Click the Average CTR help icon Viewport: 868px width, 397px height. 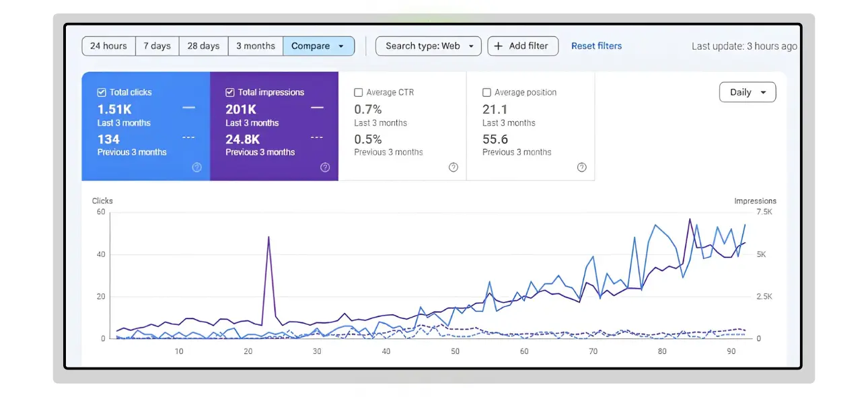(454, 167)
